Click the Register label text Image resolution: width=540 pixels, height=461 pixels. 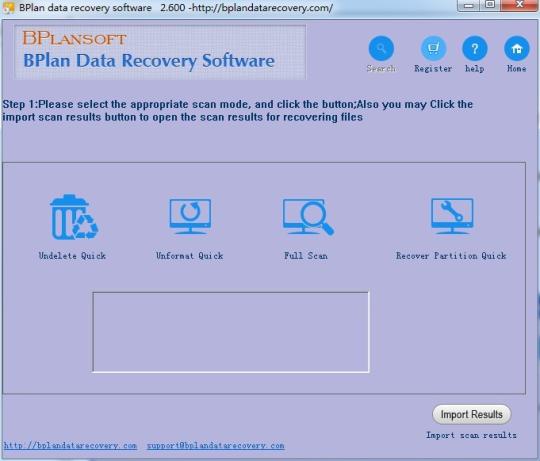[x=433, y=69]
